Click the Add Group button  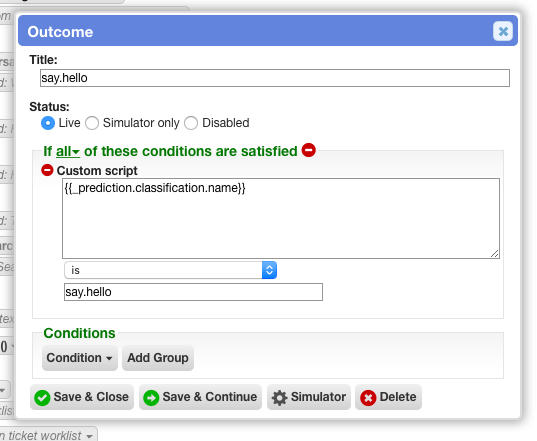point(158,358)
